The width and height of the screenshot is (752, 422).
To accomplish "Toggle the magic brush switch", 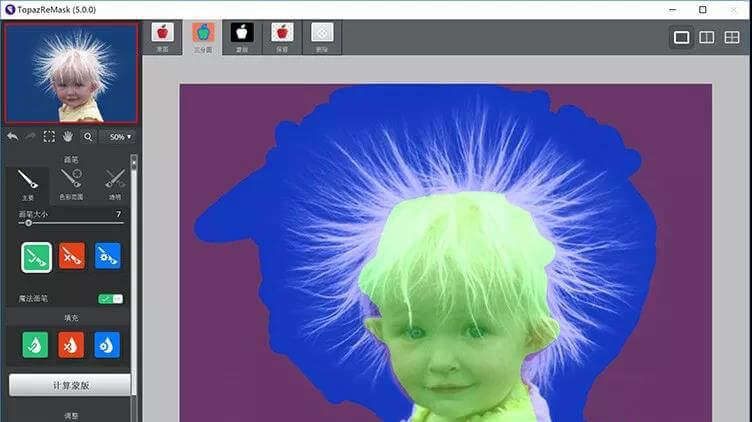I will tap(111, 299).
